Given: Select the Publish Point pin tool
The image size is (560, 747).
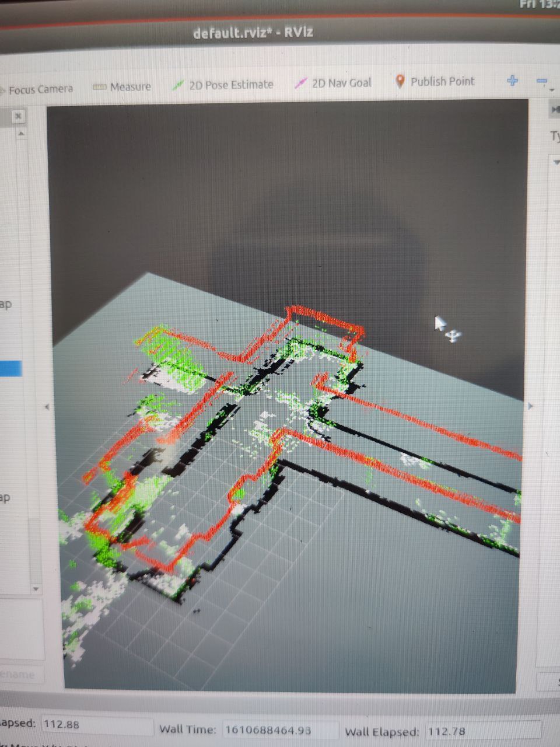Looking at the screenshot, I should pos(435,82).
